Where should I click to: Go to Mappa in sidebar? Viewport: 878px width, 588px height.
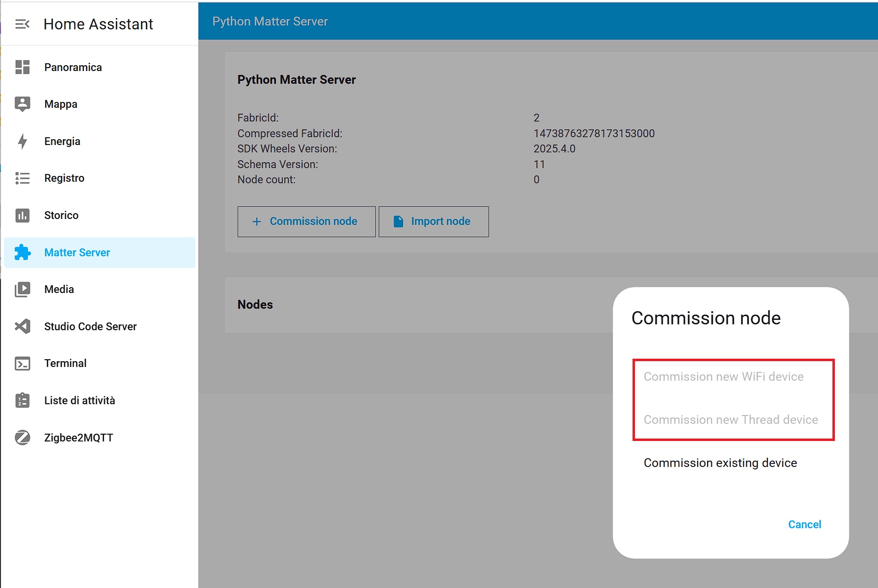(x=99, y=104)
